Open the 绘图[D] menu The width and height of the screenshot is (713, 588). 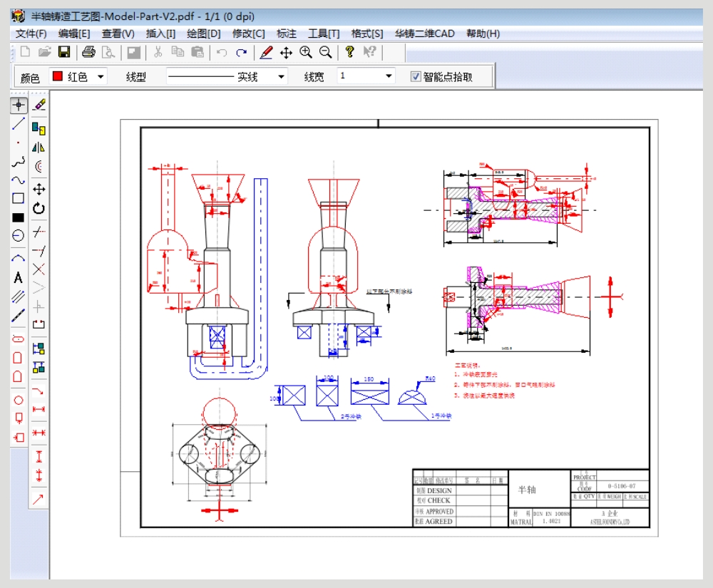click(204, 33)
